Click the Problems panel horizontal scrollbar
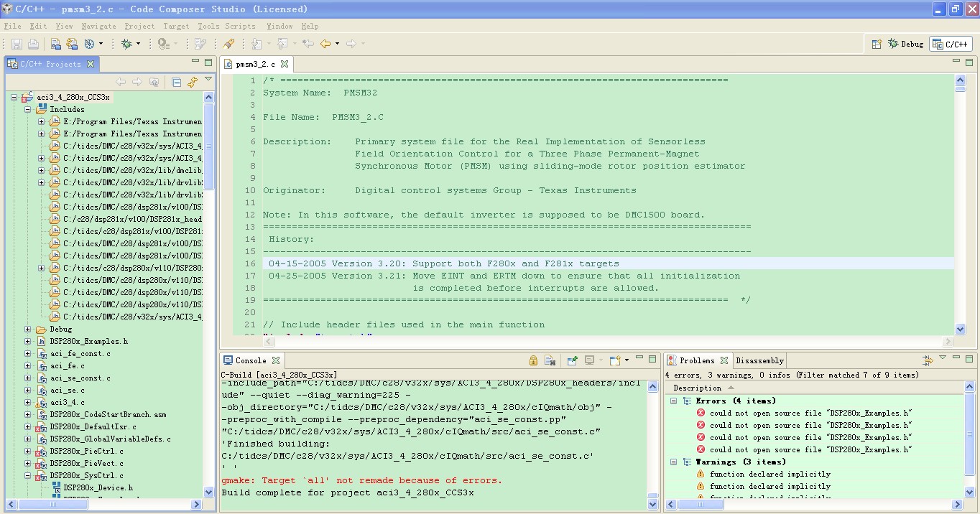 point(813,505)
